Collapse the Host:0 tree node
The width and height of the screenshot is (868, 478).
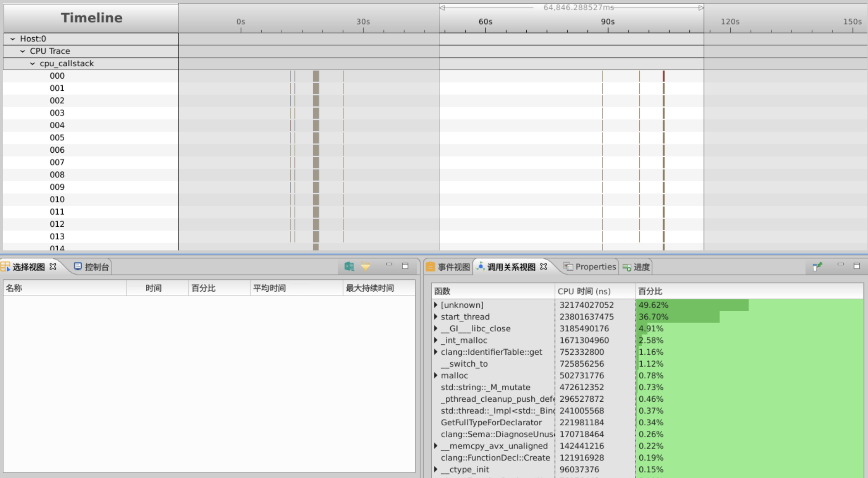point(13,39)
